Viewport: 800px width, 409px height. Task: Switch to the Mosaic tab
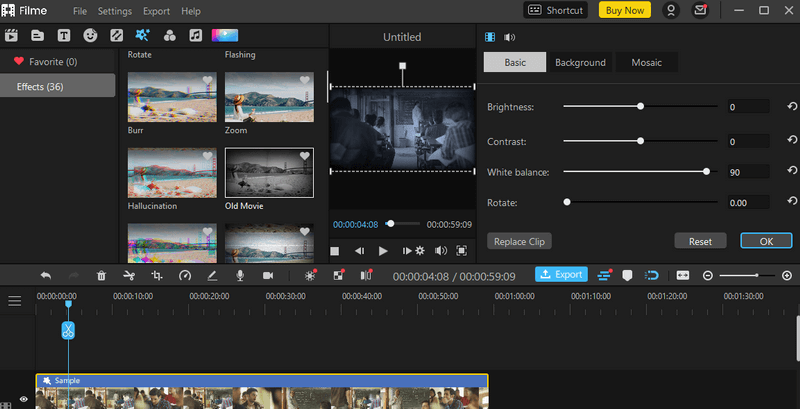[x=646, y=62]
